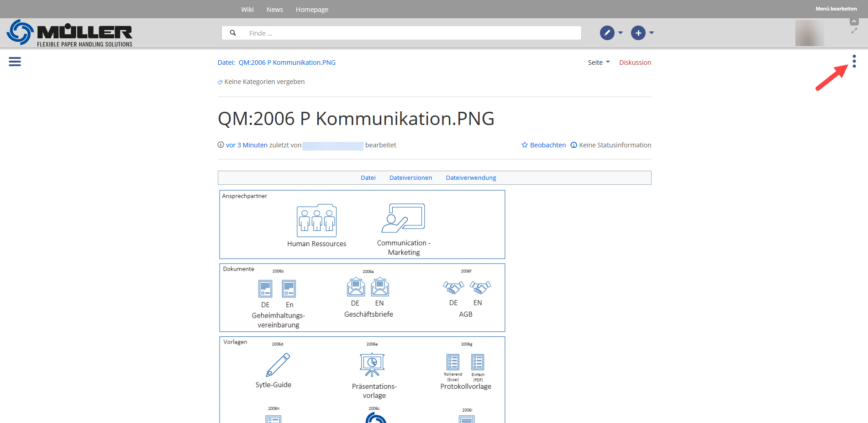Open dropdown arrow next to plus button
This screenshot has height=423, width=868.
652,33
